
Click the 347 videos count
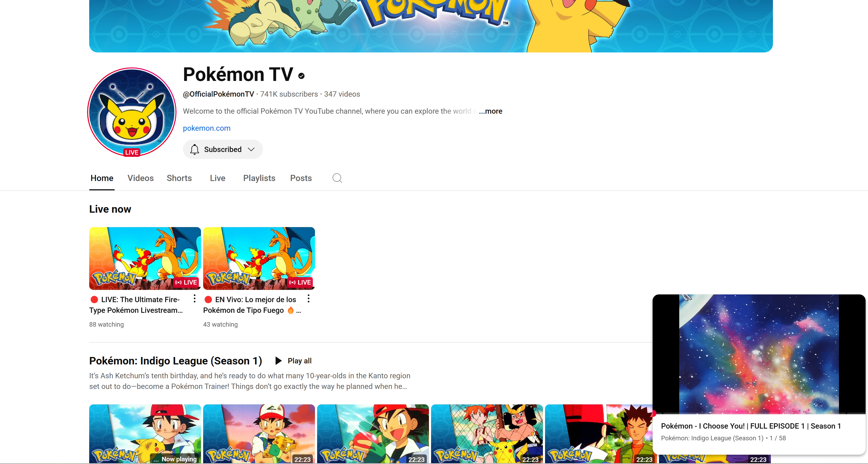(342, 94)
